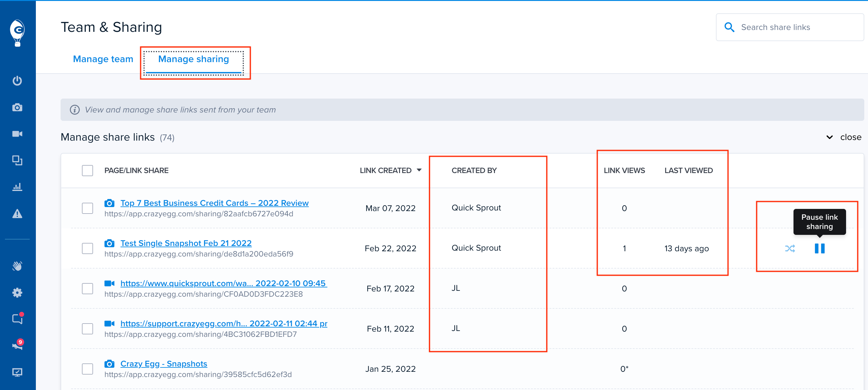
Task: Collapse Manage share links with close chevron
Action: 830,137
